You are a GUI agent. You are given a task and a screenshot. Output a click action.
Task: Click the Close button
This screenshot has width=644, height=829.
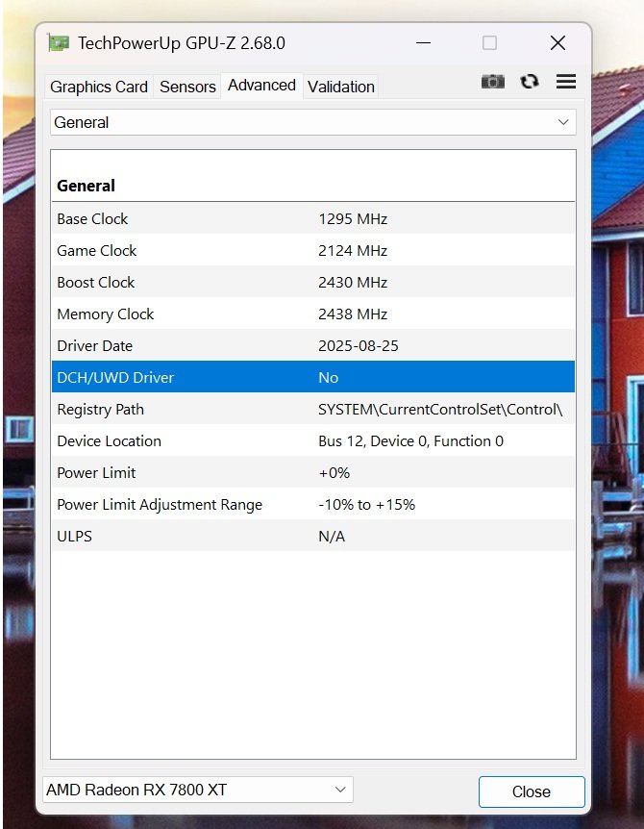[x=532, y=791]
